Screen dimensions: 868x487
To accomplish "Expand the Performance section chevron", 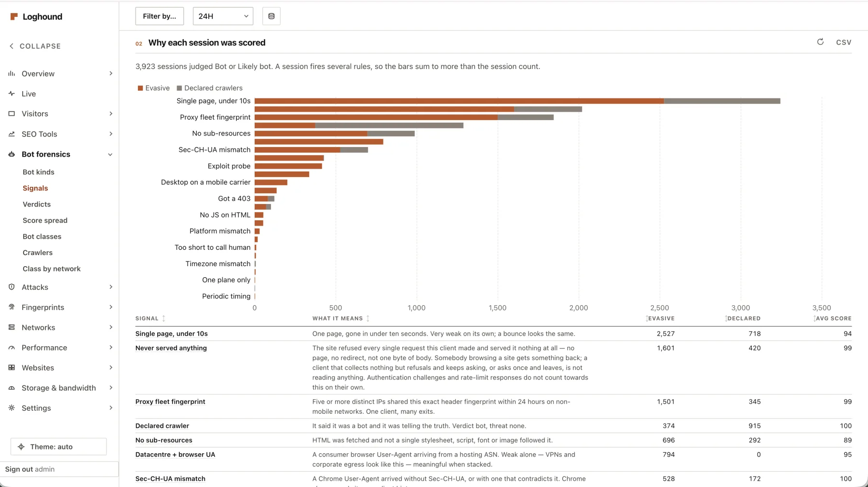I will 111,348.
